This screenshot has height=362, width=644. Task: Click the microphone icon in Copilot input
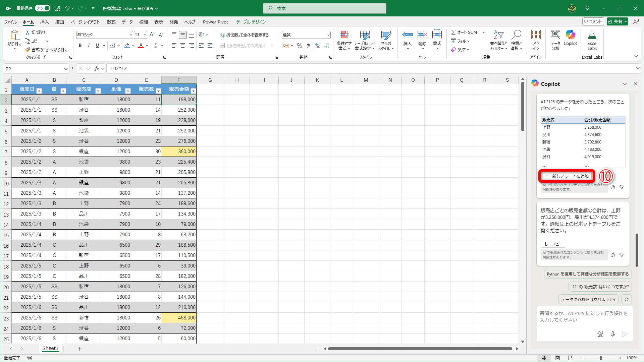click(x=613, y=334)
